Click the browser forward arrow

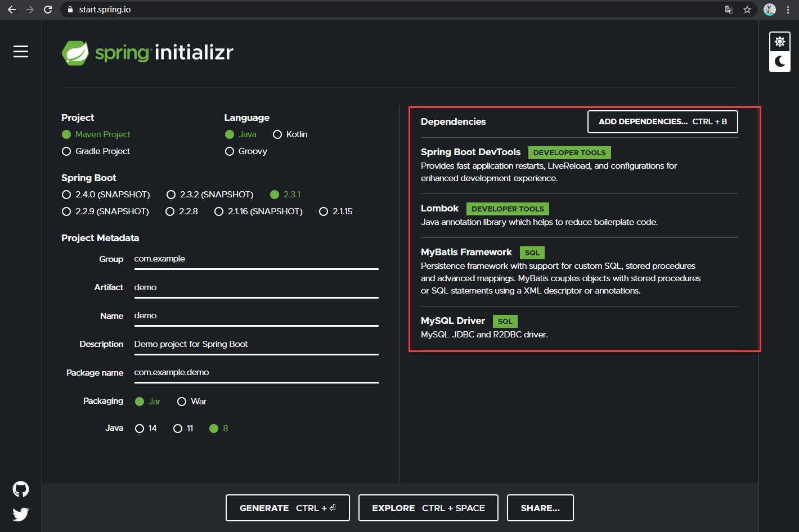tap(30, 10)
